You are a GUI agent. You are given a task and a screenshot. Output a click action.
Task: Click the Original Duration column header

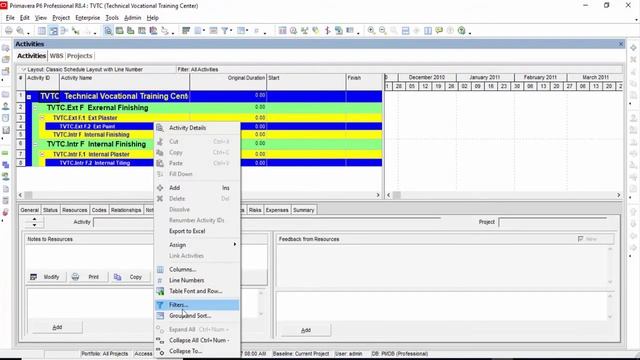coord(228,82)
